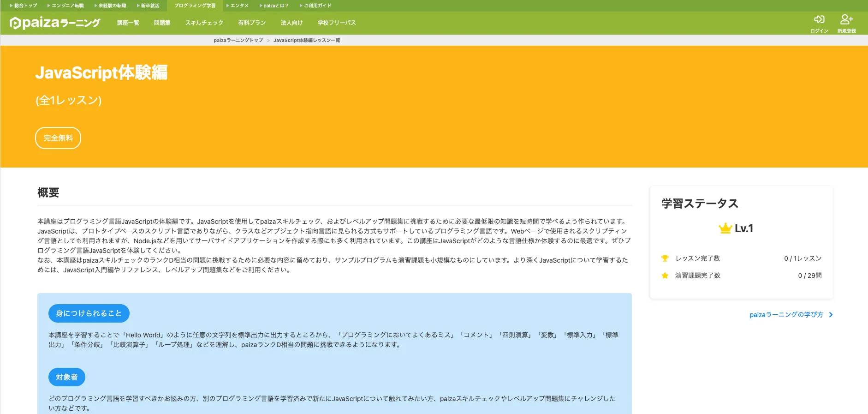The height and width of the screenshot is (414, 868).
Task: Open the 有料プラン menu
Action: pos(252,23)
